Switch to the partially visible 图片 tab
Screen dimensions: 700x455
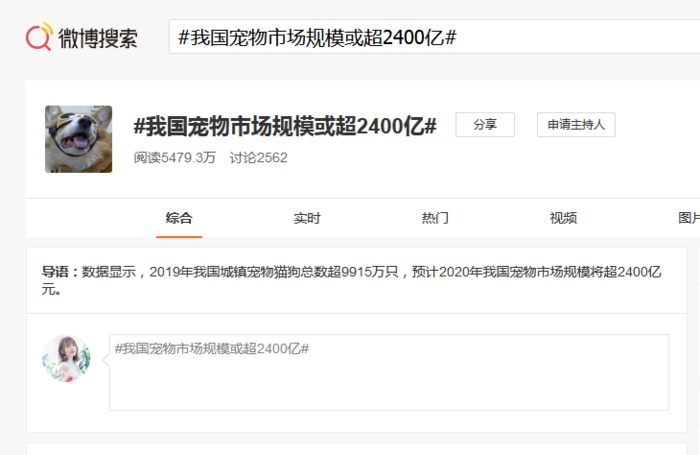click(x=688, y=218)
